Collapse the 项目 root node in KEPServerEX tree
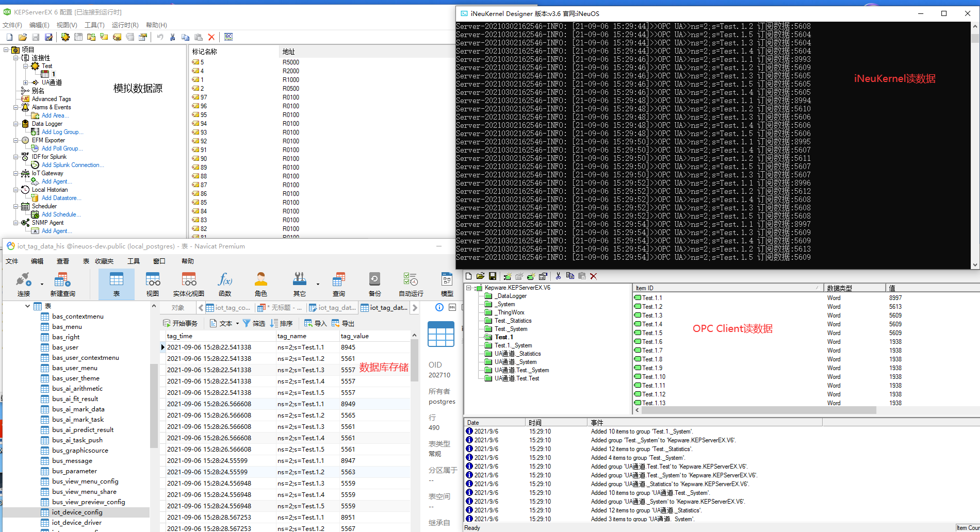This screenshot has height=532, width=980. (6, 50)
